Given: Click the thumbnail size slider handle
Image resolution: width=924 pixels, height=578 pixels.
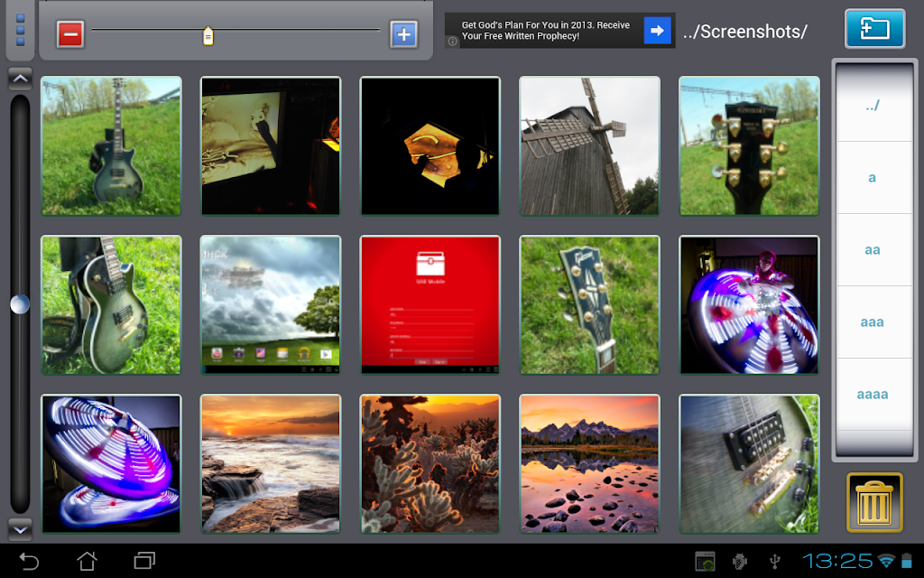Looking at the screenshot, I should (x=208, y=36).
